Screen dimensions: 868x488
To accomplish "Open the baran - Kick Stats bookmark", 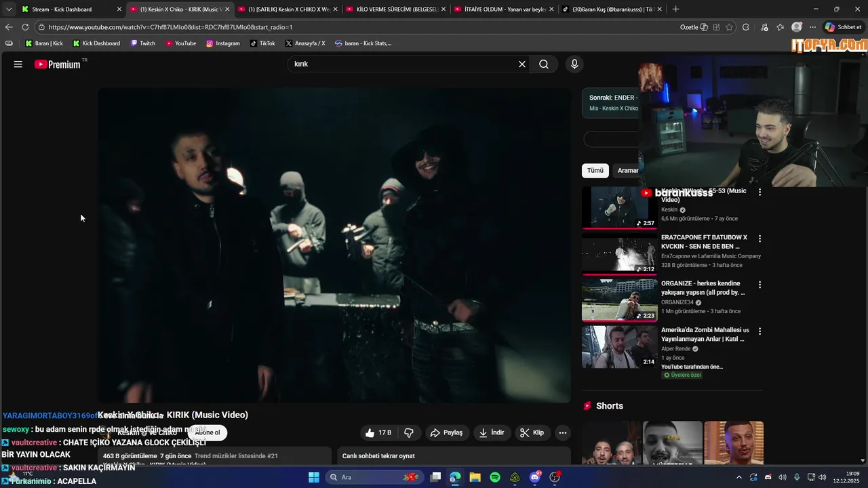I will (363, 43).
